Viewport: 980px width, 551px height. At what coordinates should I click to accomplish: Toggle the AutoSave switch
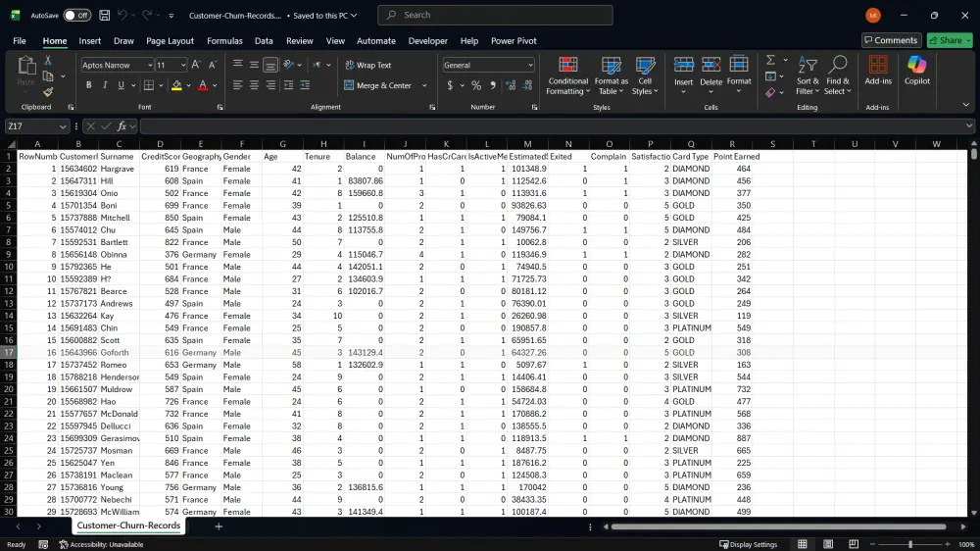pyautogui.click(x=76, y=15)
